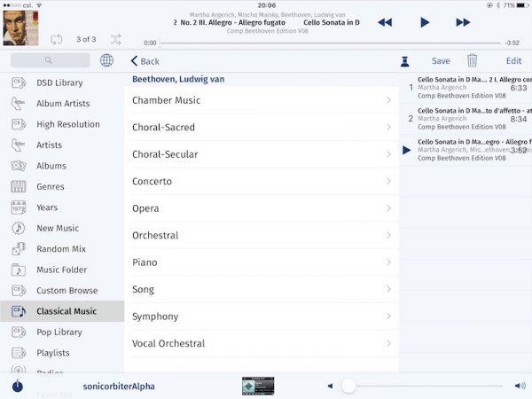Select Playlists in the sidebar

[x=53, y=353]
